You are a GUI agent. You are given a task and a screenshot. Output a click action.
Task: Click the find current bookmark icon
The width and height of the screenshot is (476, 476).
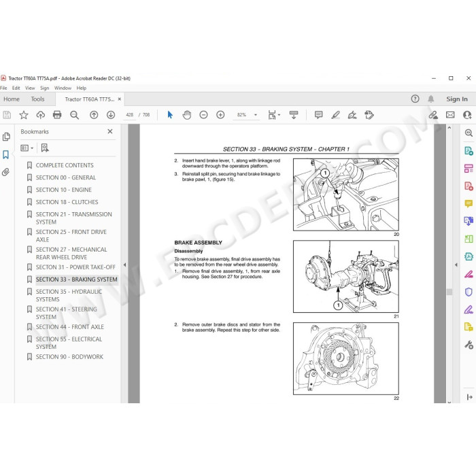(x=45, y=148)
